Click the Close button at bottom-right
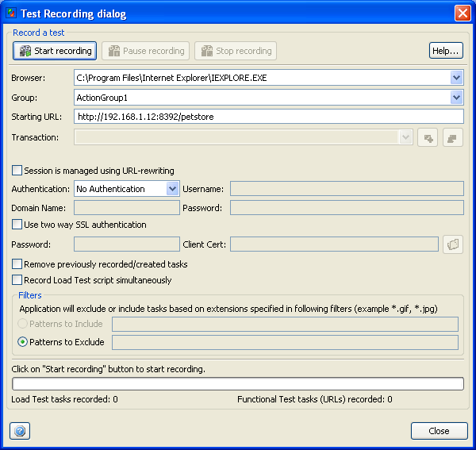476x450 pixels. tap(439, 431)
